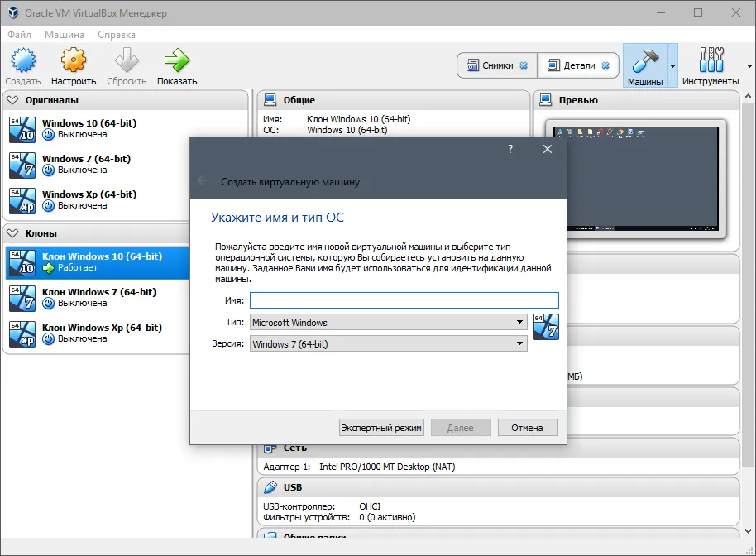Collapse the Оригиналы group
This screenshot has width=756, height=556.
12,100
